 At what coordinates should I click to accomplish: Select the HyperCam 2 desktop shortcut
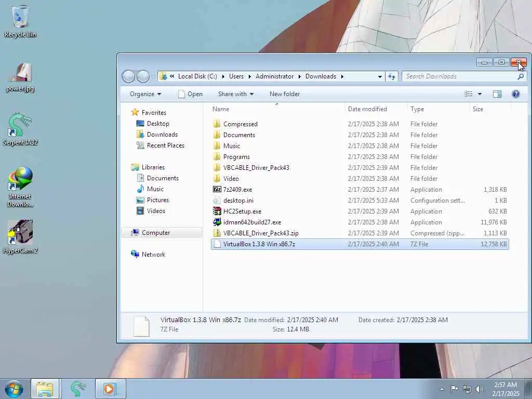20,237
